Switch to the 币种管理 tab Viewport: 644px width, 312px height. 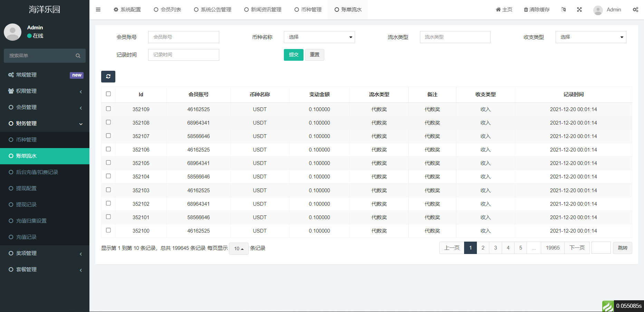tap(308, 10)
